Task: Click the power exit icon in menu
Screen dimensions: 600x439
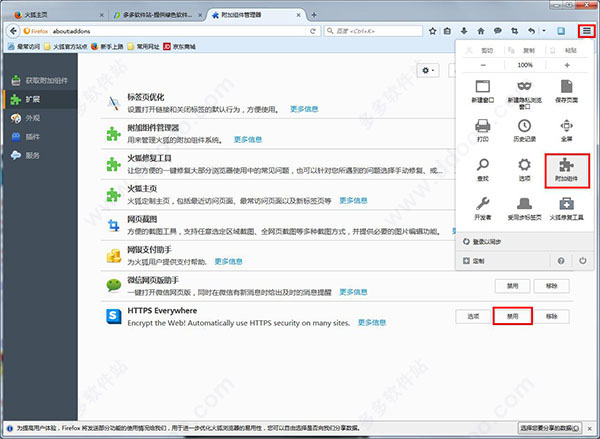Action: [x=582, y=261]
